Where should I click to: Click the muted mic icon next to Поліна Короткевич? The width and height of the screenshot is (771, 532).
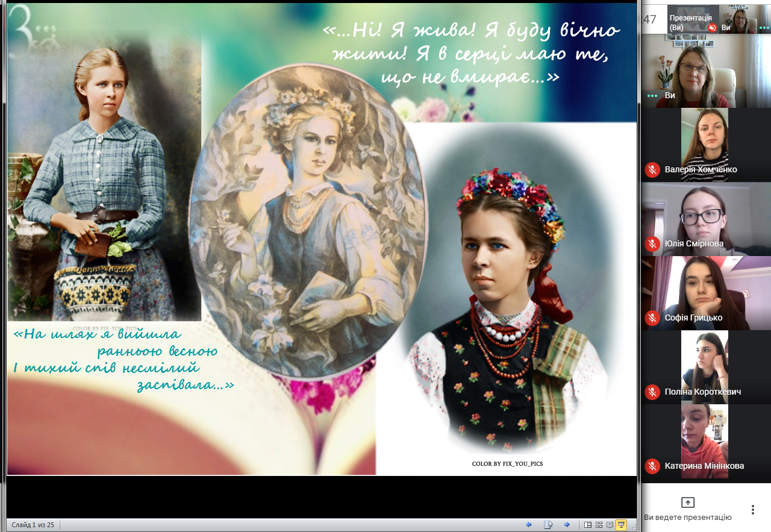point(652,392)
